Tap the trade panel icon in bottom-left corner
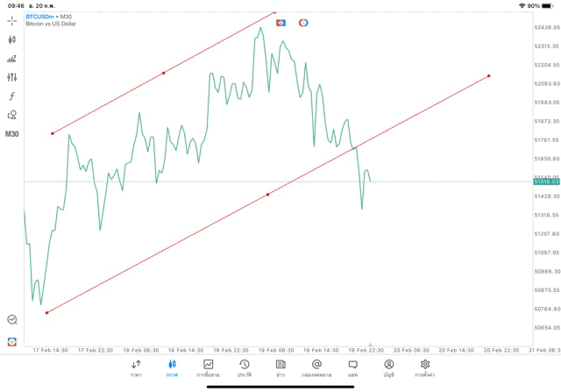Image resolution: width=561 pixels, height=392 pixels. coord(12,341)
